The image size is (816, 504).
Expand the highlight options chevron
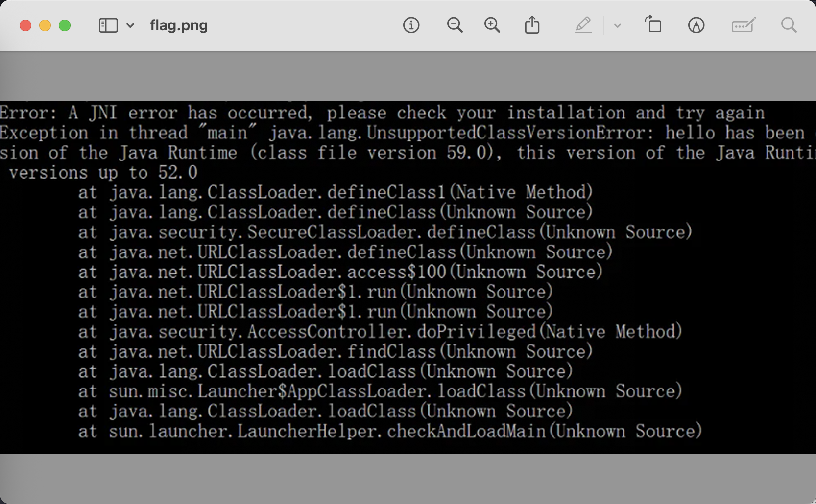[x=618, y=25]
